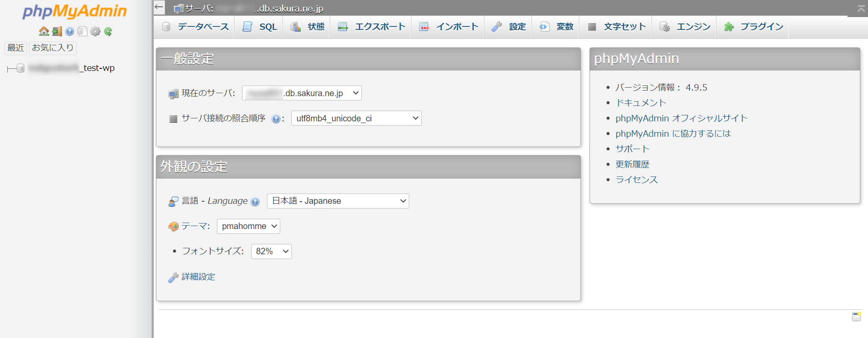868x338 pixels.
Task: Open phpMyAdmin documentation via blue question icon in sidebar
Action: pos(70,31)
